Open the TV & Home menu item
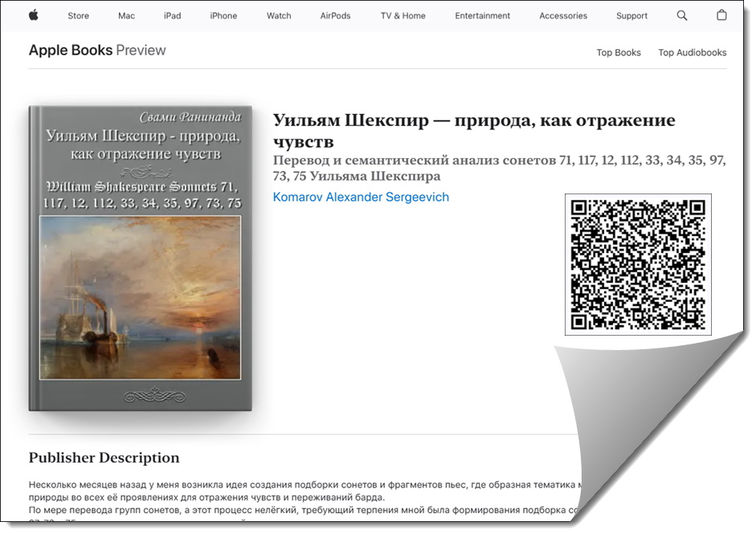The image size is (756, 534). (403, 16)
